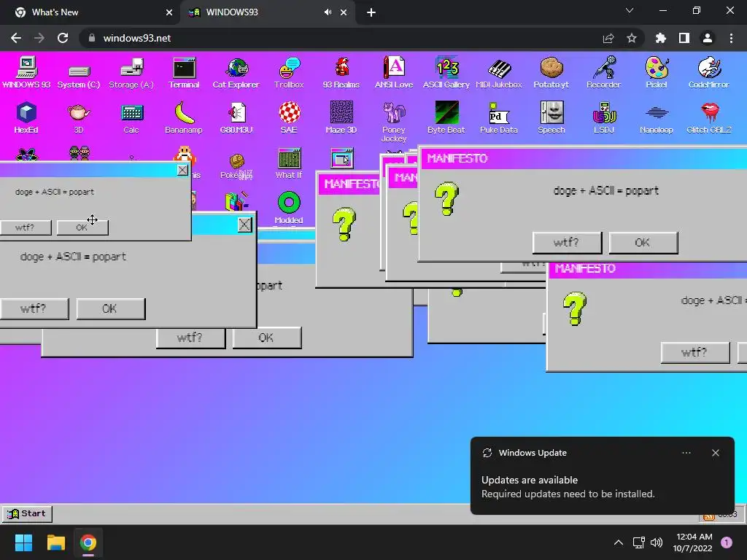This screenshot has width=747, height=560.
Task: Launch the Recorder microphone icon
Action: pyautogui.click(x=603, y=73)
